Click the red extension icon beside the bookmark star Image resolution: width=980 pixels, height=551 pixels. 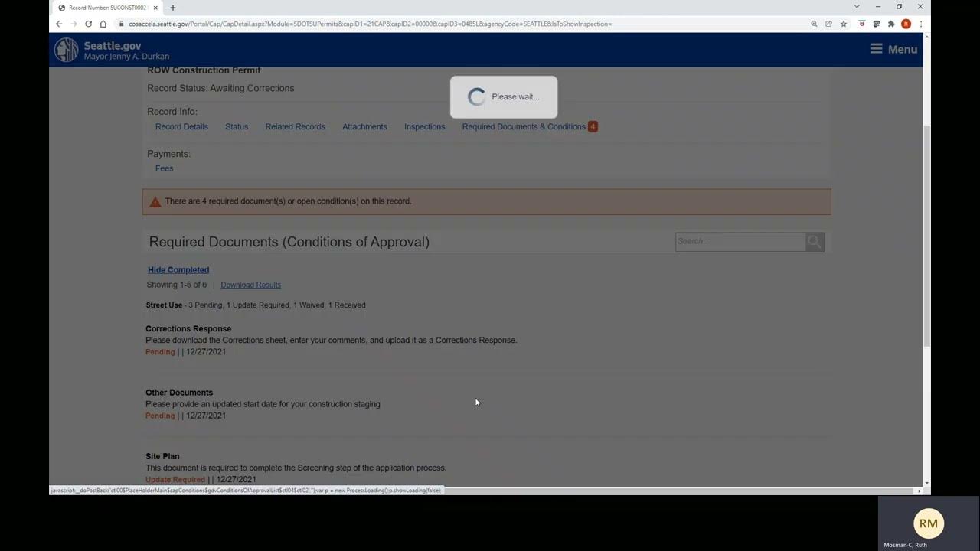pos(862,24)
